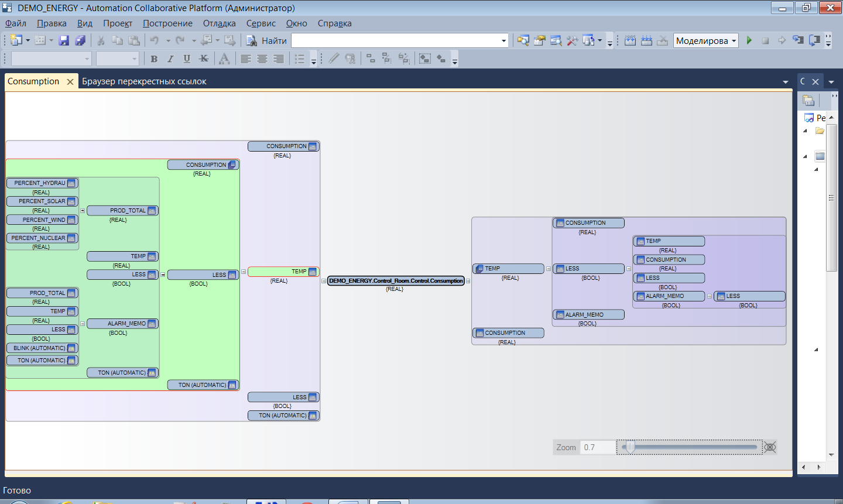Click the bulleted list icon

pyautogui.click(x=300, y=59)
